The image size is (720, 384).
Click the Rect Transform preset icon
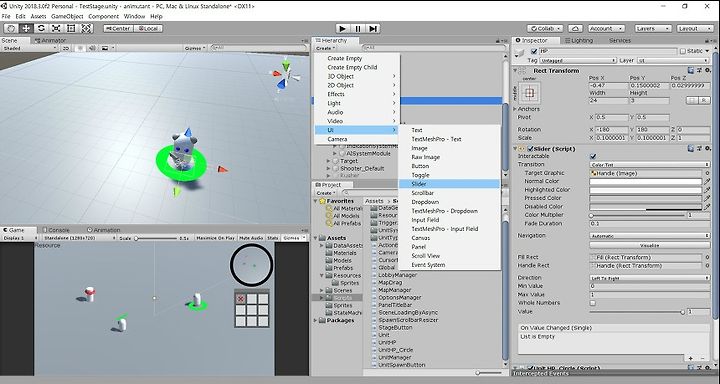coord(699,71)
